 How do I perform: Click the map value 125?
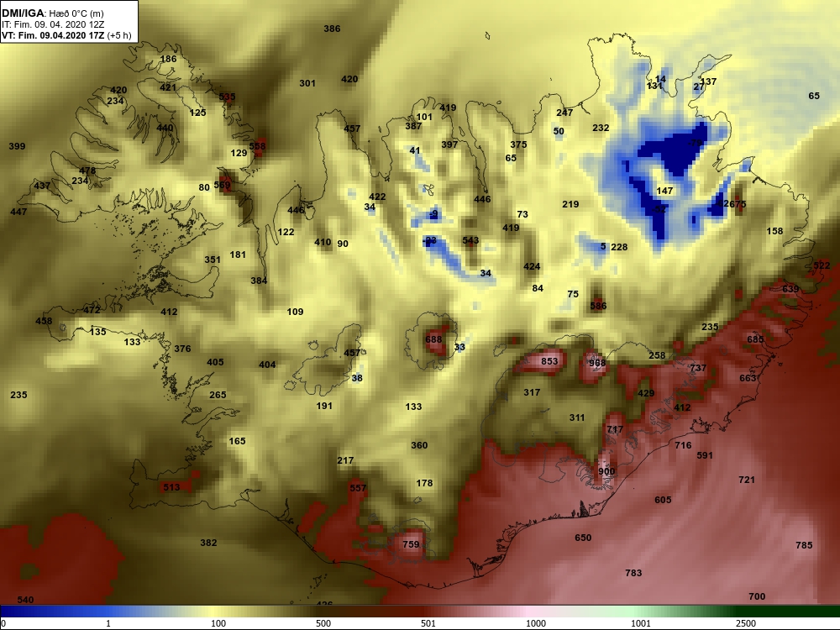(197, 113)
